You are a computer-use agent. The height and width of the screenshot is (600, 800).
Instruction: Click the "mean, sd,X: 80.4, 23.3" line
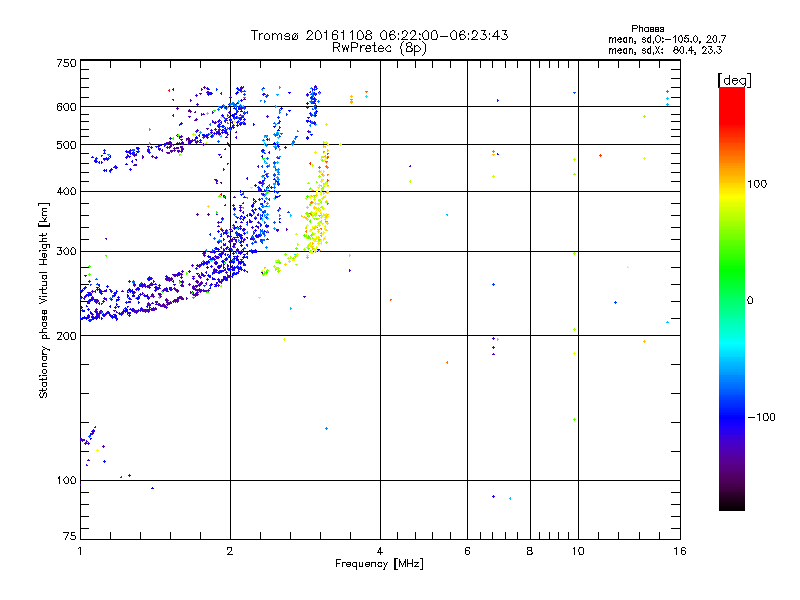(x=665, y=50)
